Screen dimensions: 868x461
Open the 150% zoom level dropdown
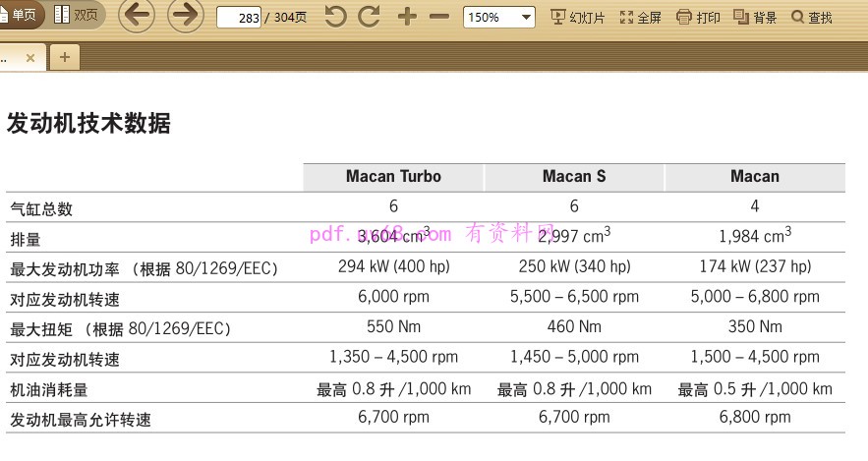coord(499,17)
